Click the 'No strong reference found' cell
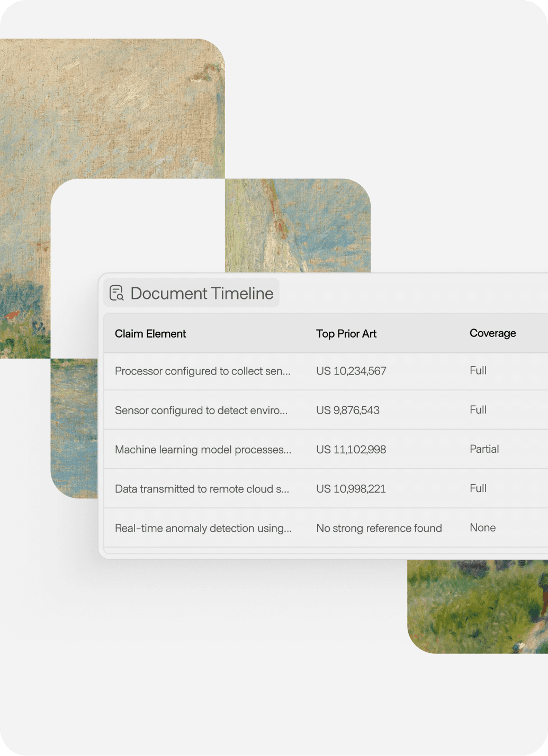The height and width of the screenshot is (756, 548). [x=379, y=529]
